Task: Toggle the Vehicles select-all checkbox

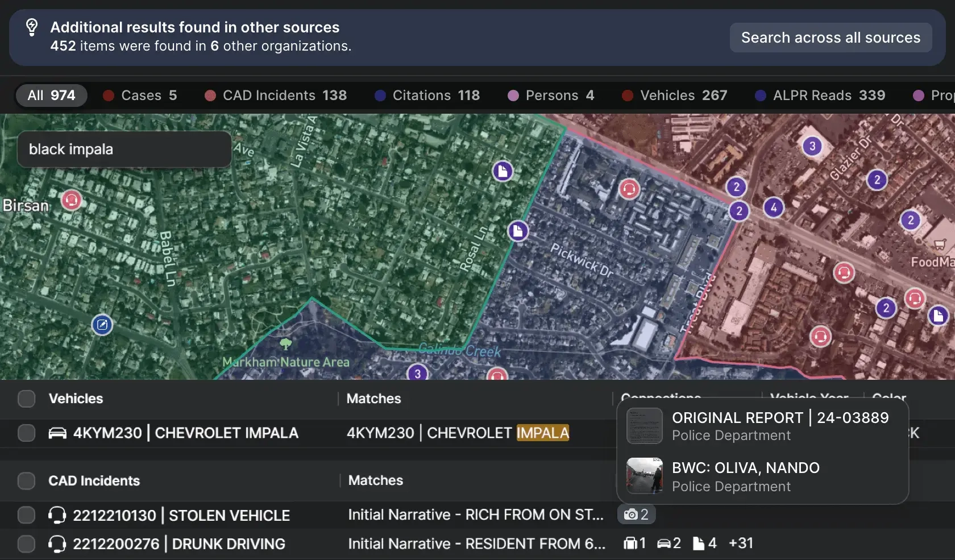Action: 27,399
